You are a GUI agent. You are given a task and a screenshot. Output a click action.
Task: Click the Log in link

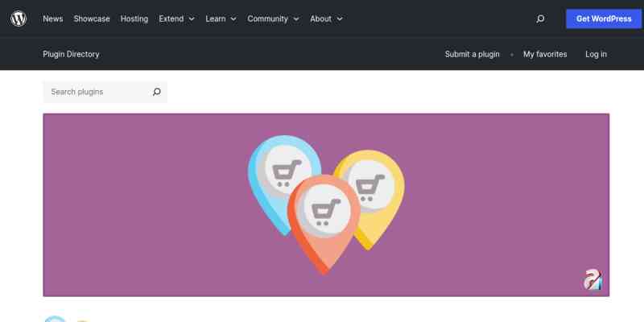coord(596,54)
